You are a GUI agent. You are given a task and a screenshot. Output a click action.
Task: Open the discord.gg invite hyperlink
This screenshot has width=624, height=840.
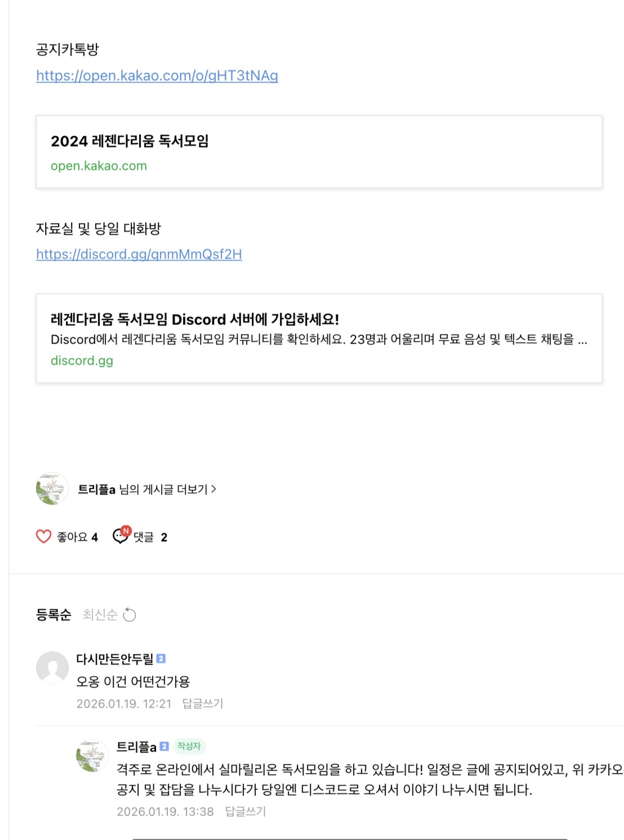click(x=139, y=254)
